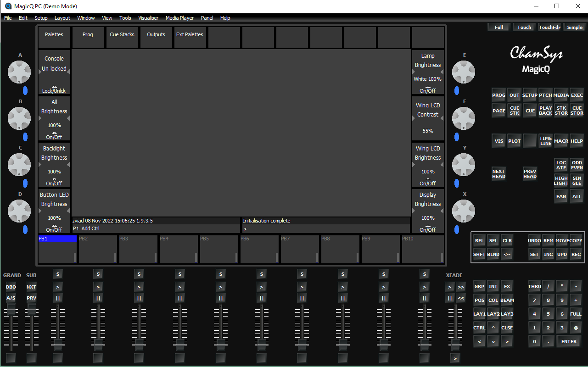This screenshot has height=367, width=588.
Task: Click the PTCH patch button
Action: pyautogui.click(x=545, y=95)
